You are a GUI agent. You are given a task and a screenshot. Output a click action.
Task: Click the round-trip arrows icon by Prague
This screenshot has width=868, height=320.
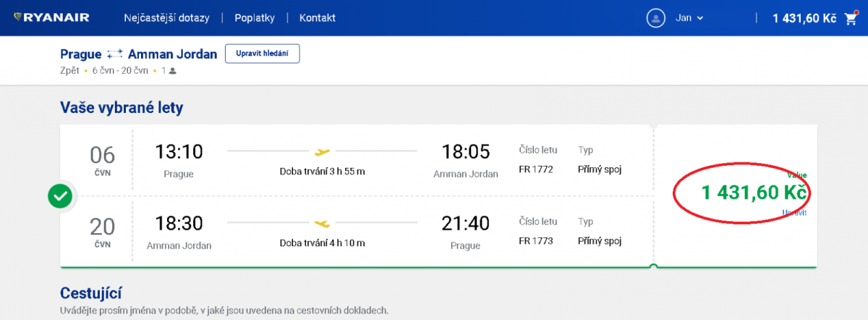(x=114, y=54)
